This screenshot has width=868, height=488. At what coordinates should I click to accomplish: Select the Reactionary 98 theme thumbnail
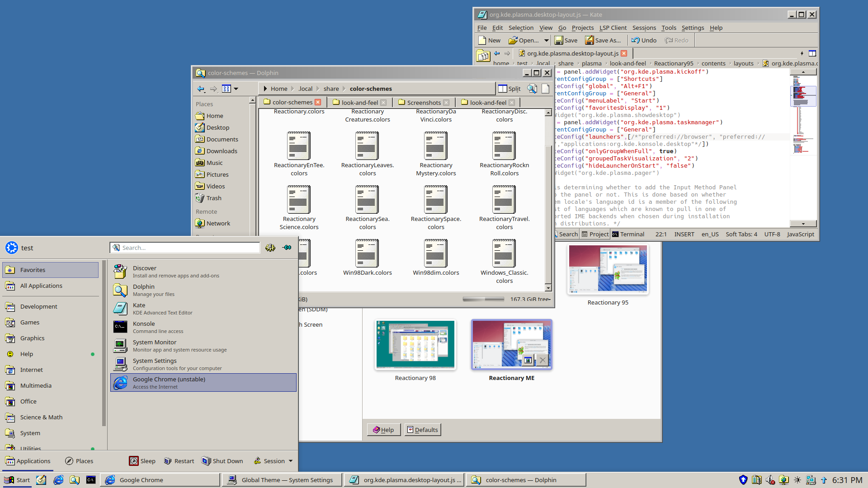tap(415, 345)
